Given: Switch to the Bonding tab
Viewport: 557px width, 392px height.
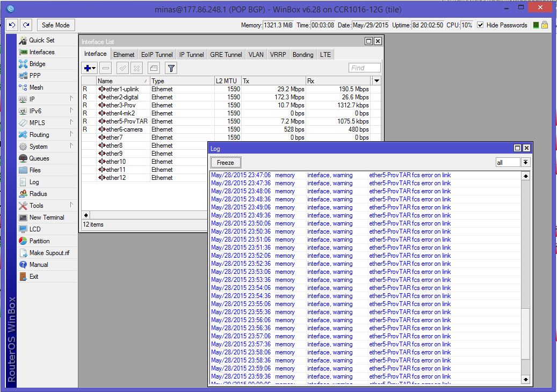Looking at the screenshot, I should tap(303, 55).
